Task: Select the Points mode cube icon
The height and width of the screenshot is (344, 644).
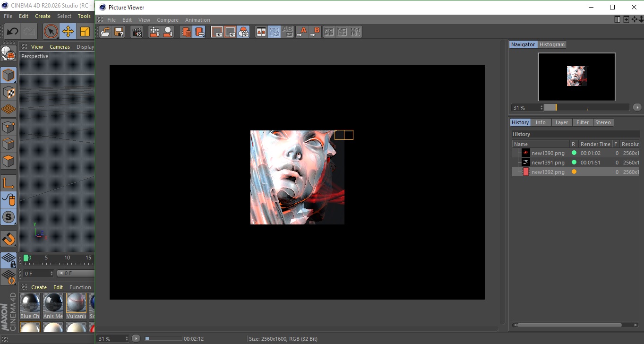Action: click(x=9, y=127)
